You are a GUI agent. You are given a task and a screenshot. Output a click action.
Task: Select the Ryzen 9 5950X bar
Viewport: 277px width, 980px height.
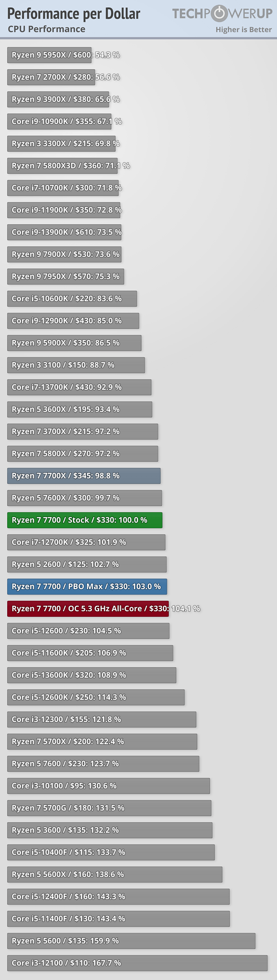pos(49,55)
